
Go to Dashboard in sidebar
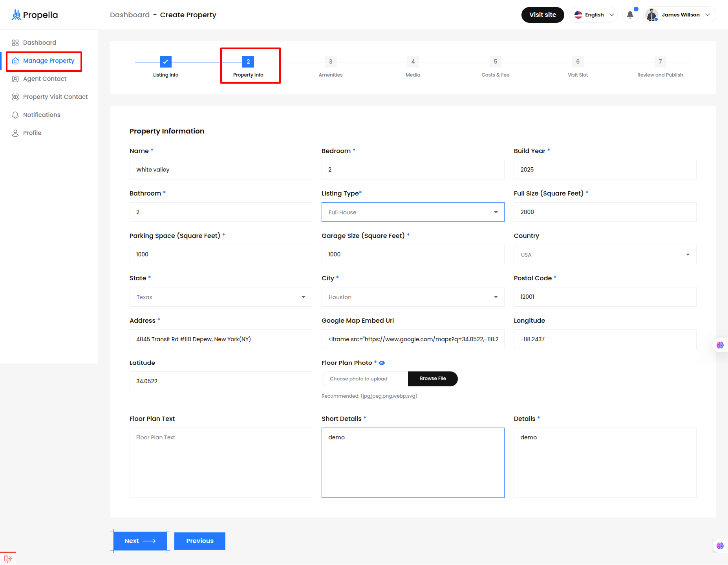(x=40, y=43)
